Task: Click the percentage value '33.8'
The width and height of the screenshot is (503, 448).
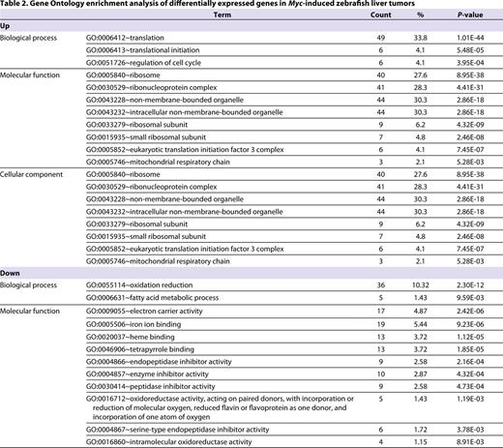Action: [x=421, y=38]
